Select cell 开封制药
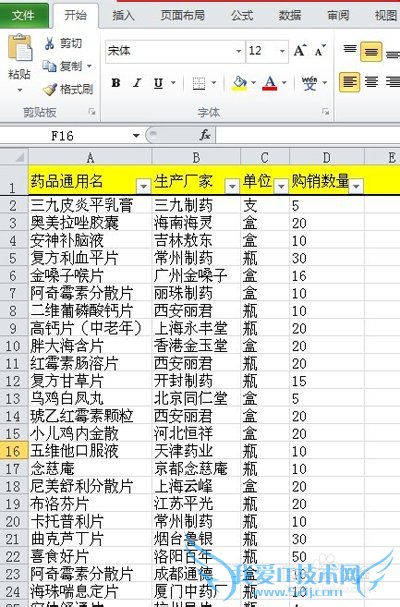 pyautogui.click(x=196, y=381)
